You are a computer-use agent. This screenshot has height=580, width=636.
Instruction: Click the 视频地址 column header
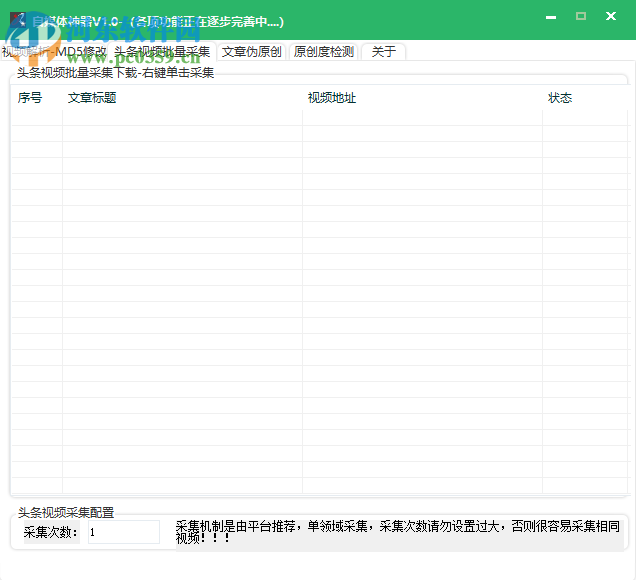pos(422,98)
